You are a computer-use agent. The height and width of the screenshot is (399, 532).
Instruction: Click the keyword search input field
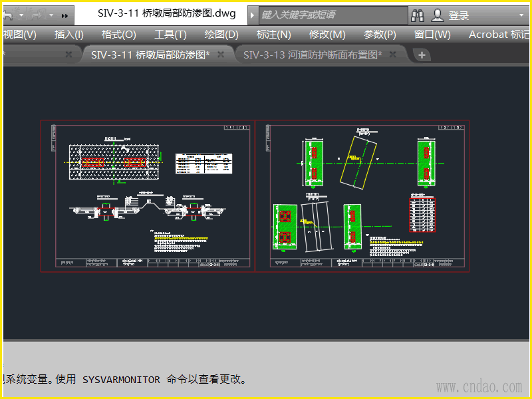[x=333, y=15]
